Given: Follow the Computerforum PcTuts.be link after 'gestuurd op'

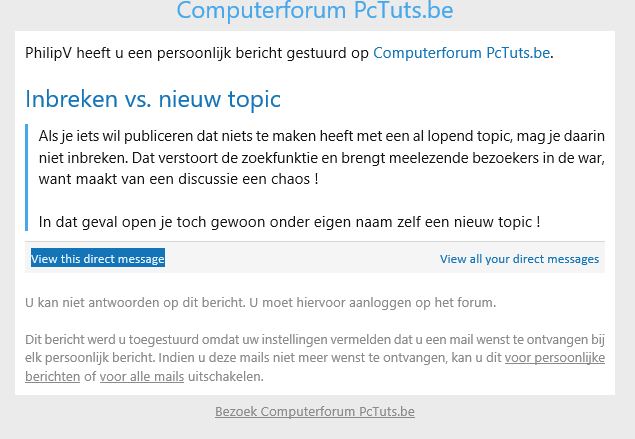Looking at the screenshot, I should [461, 53].
